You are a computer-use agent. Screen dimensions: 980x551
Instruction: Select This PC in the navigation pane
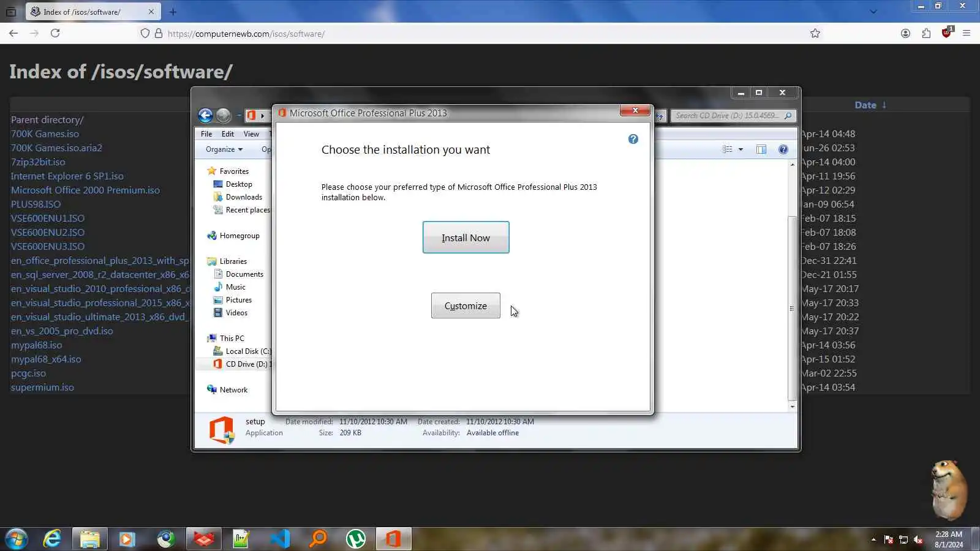coord(232,339)
